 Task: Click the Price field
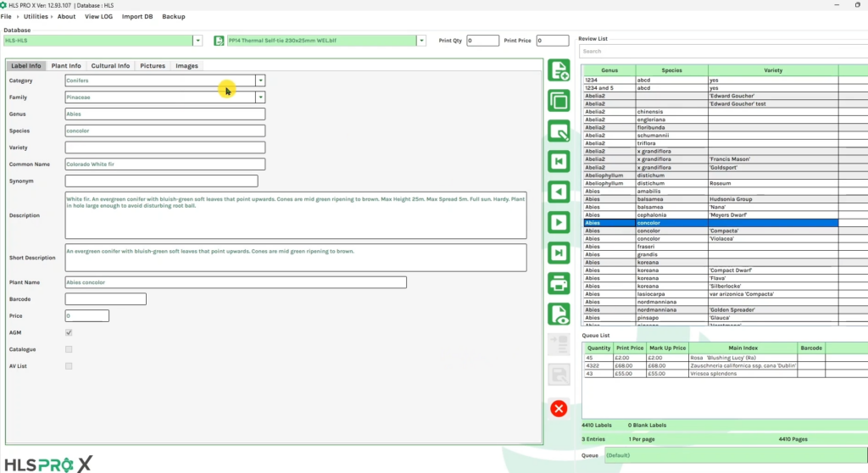click(x=87, y=315)
